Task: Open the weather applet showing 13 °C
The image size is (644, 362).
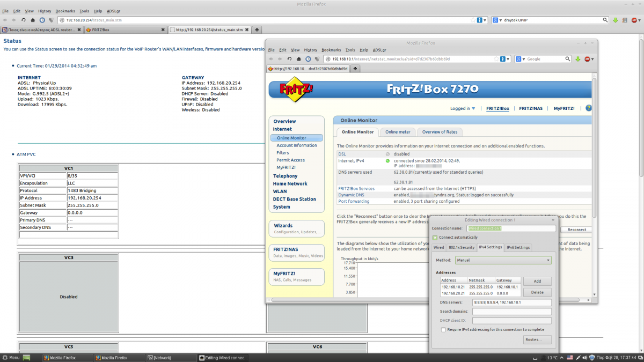Action: tap(549, 358)
